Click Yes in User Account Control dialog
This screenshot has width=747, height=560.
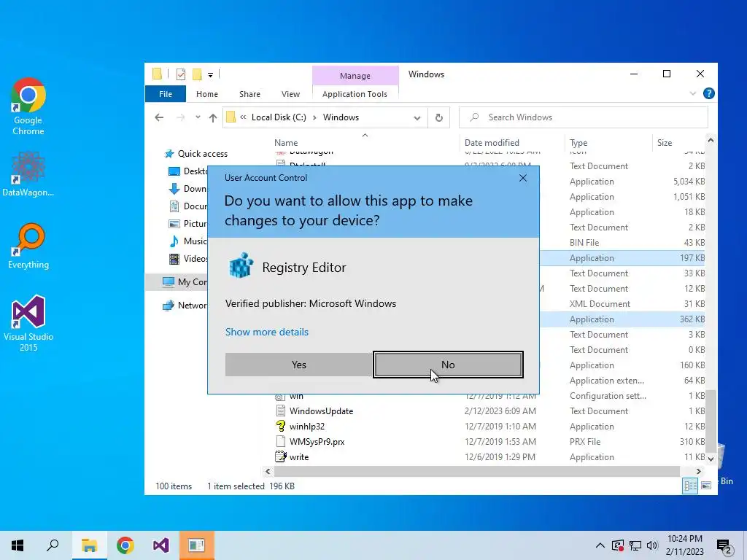[298, 365]
